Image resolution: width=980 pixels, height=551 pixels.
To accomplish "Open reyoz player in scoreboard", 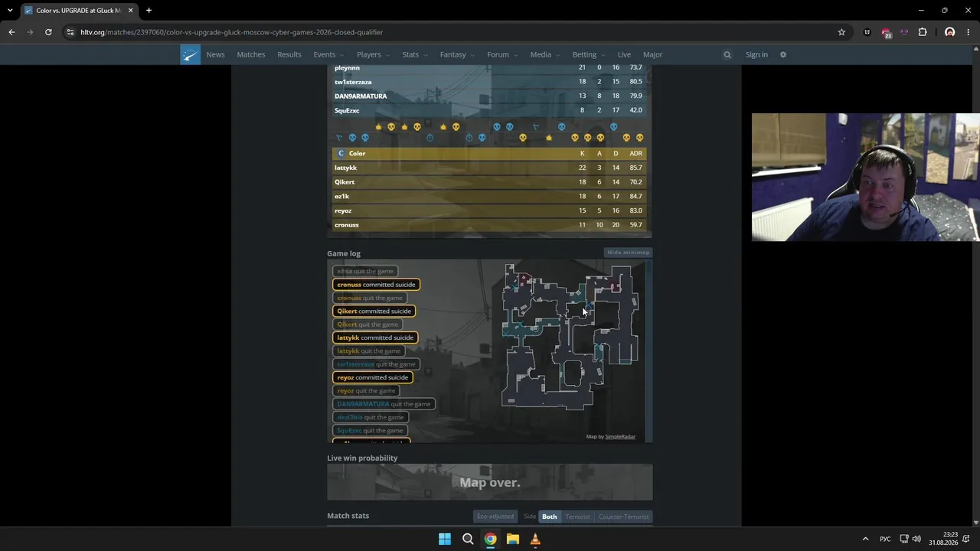I will coord(343,210).
